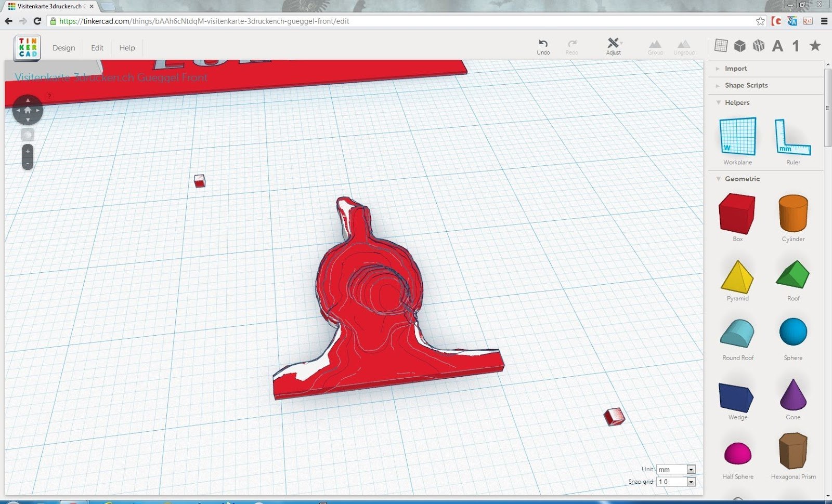Zoom out with the minus button

[x=28, y=163]
